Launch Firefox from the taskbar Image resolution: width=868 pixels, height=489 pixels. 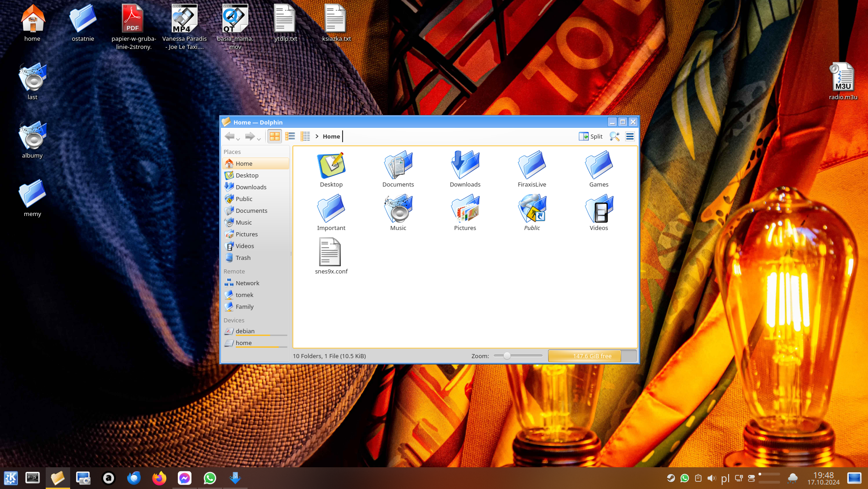point(159,478)
